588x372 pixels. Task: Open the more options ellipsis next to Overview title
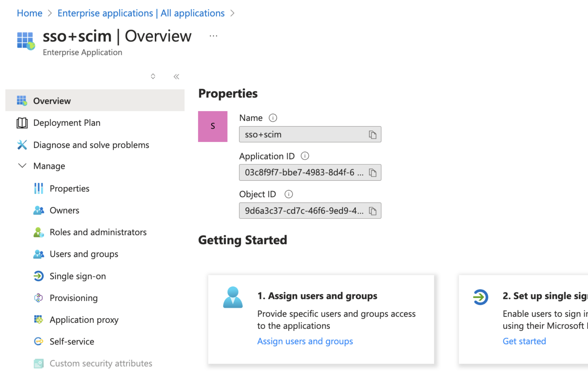[x=213, y=36]
